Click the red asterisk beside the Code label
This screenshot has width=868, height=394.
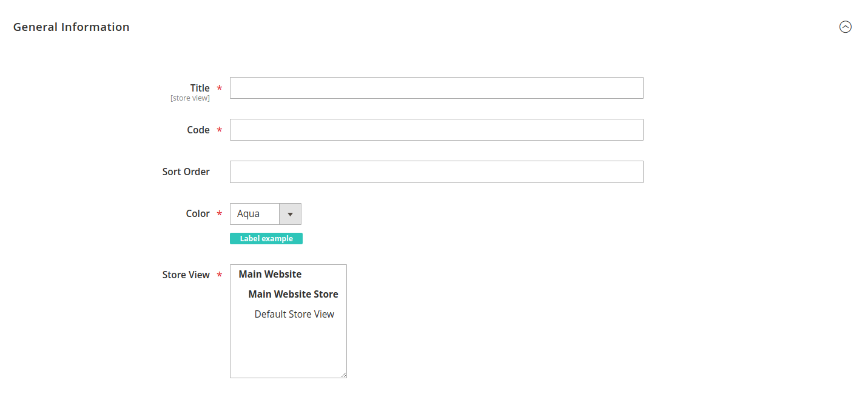coord(219,130)
